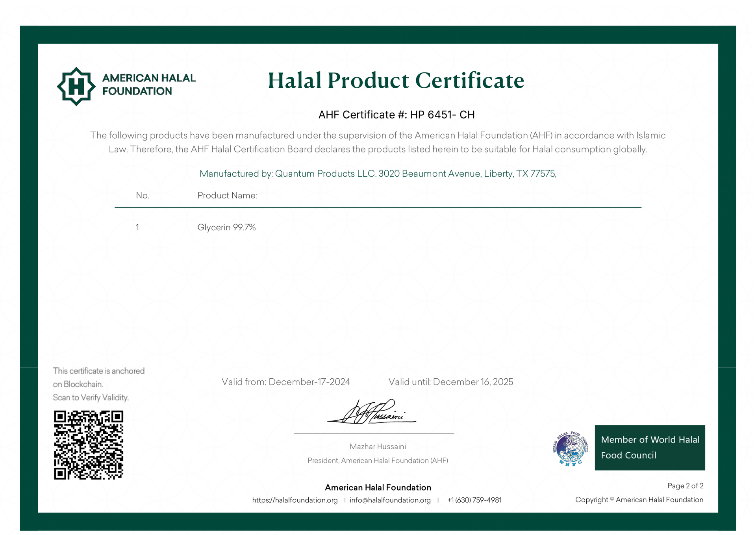Click the Halal Product Certificate title
Image resolution: width=756 pixels, height=535 pixels.
click(x=396, y=81)
